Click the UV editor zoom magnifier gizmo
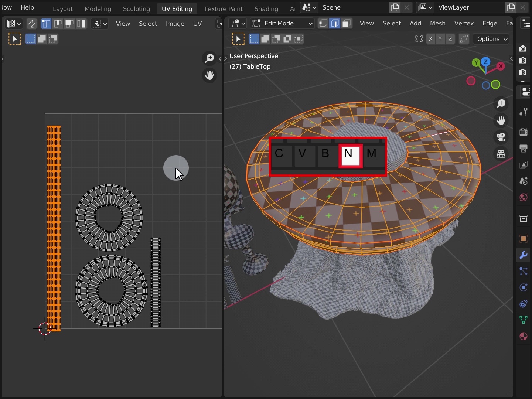 [209, 58]
